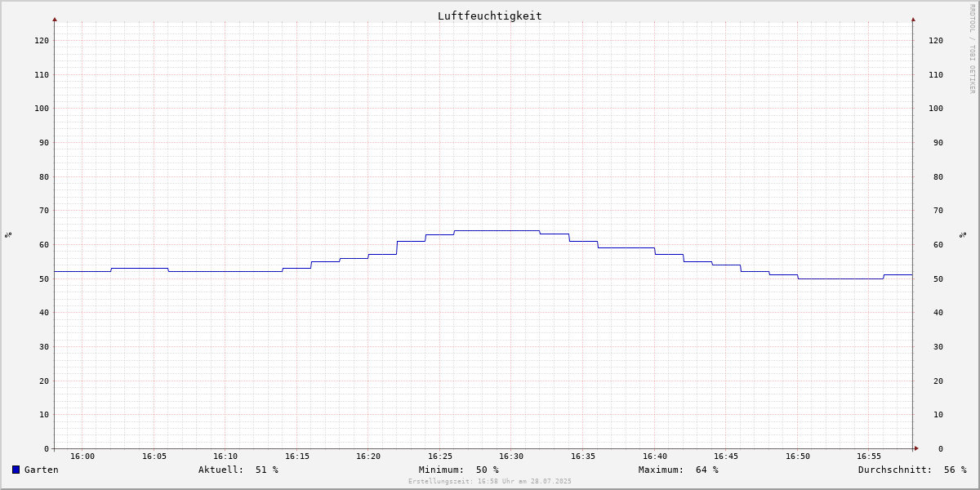
Task: Click the left axis 100 label
Action: [x=42, y=108]
